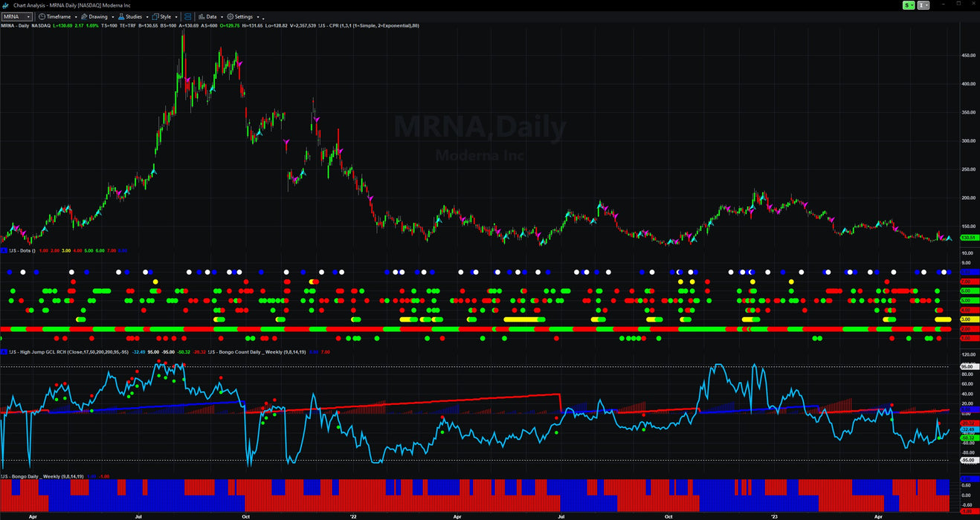Click the Style cube icon
The image size is (980, 520).
155,16
